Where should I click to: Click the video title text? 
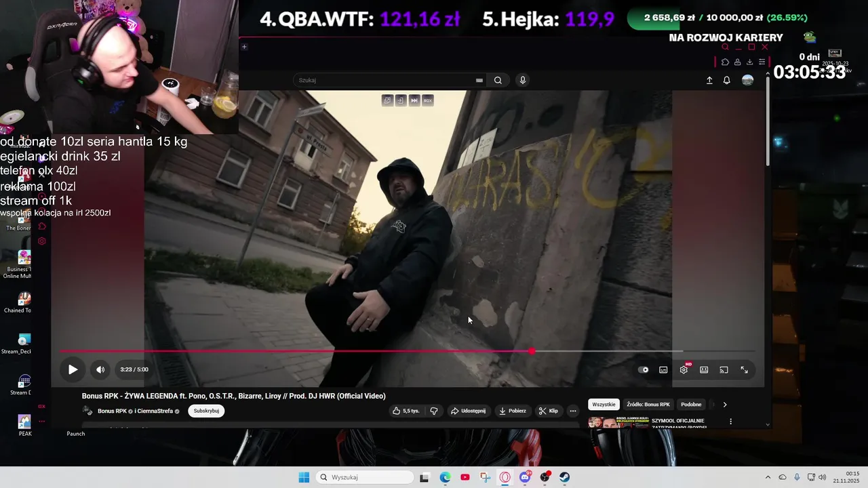point(234,396)
